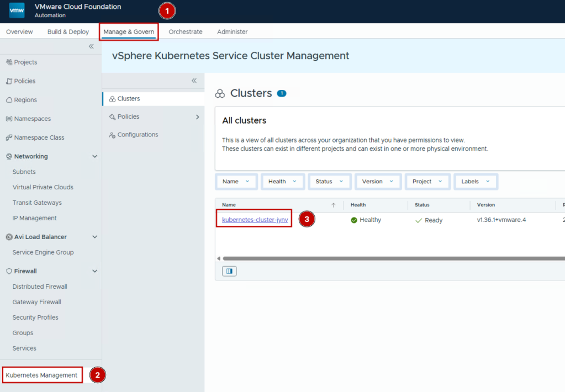Open Security Profiles
Viewport: 565px width, 392px height.
(x=35, y=317)
